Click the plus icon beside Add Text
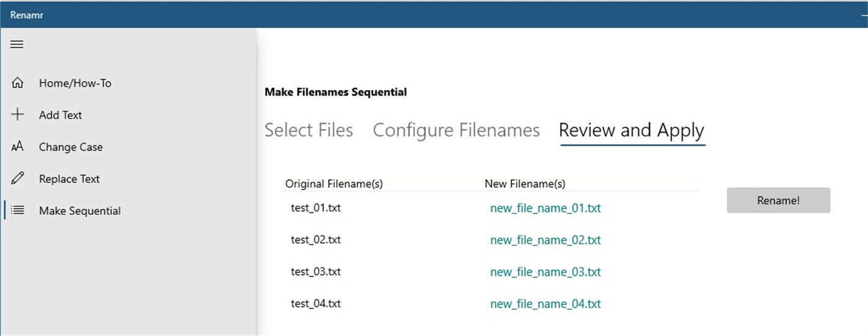Screen dimensions: 868x336 (x=18, y=114)
